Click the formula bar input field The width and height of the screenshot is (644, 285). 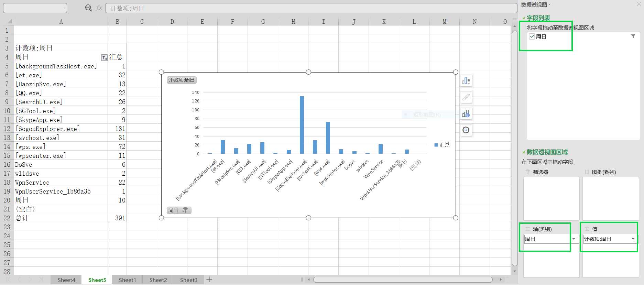[x=311, y=8]
